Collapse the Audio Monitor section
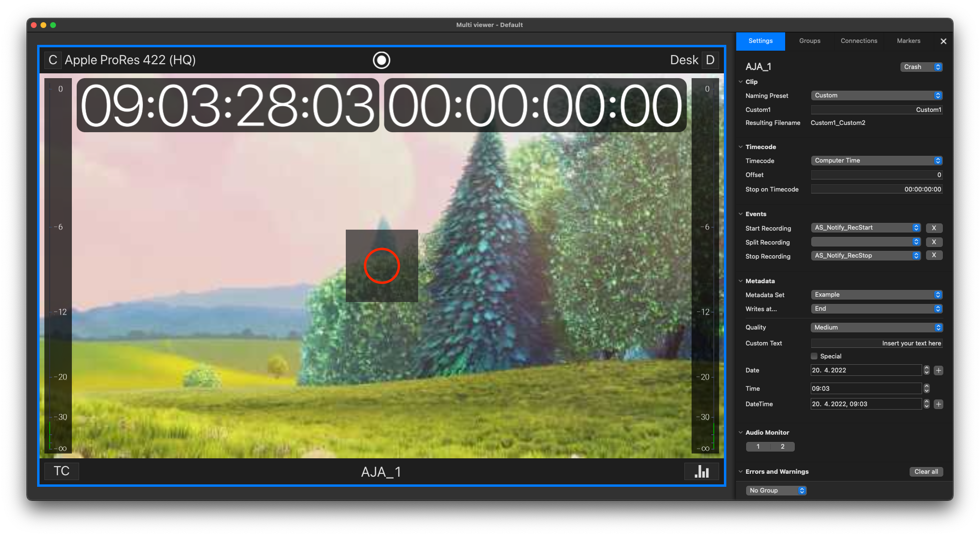The width and height of the screenshot is (980, 536). pos(741,432)
